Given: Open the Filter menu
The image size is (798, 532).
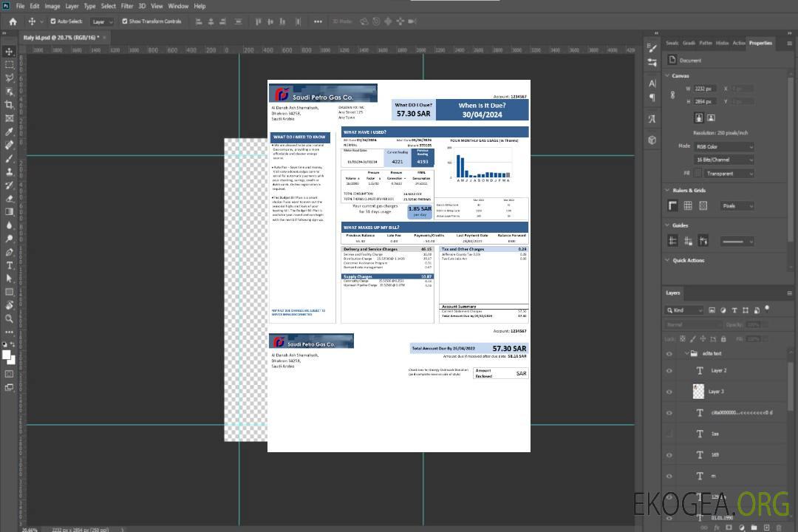Looking at the screenshot, I should (x=127, y=6).
